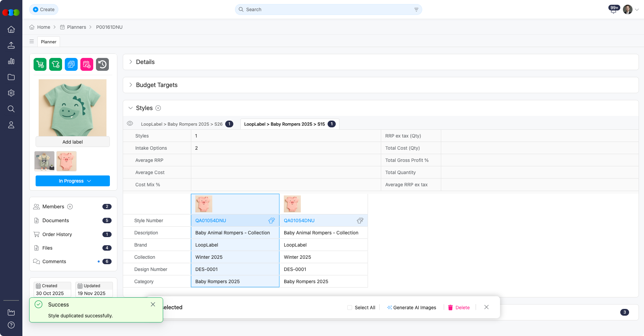Click the Generate AI Images button
644x336 pixels.
411,308
